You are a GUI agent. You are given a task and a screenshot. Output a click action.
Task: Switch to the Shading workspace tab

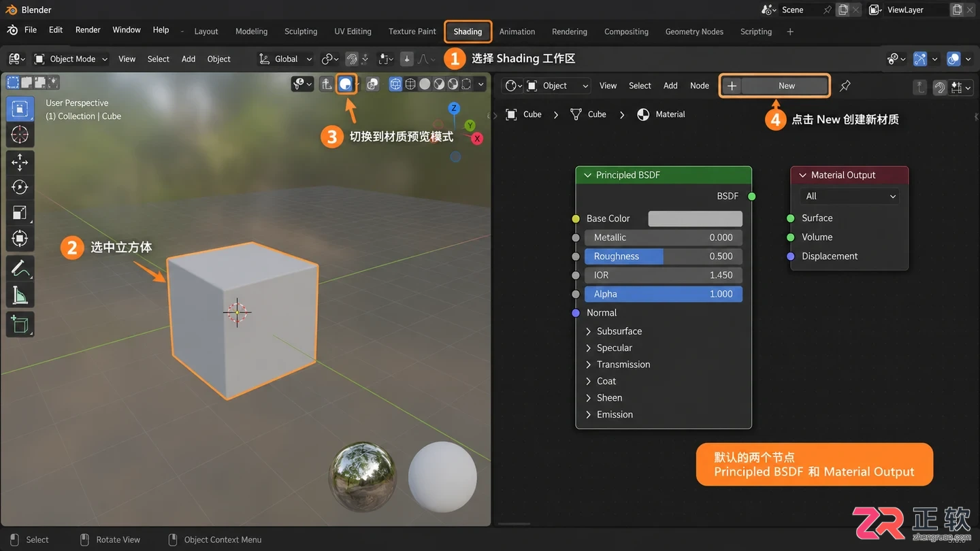tap(468, 31)
